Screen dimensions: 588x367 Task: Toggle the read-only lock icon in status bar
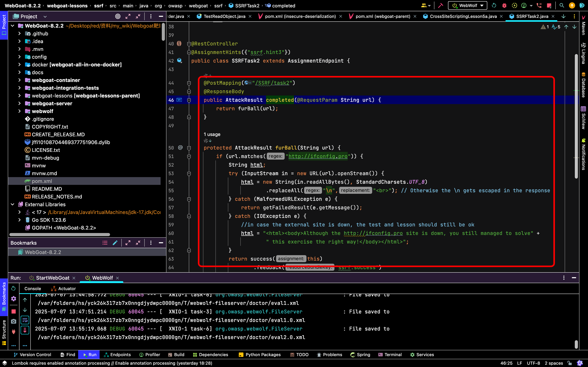click(570, 363)
